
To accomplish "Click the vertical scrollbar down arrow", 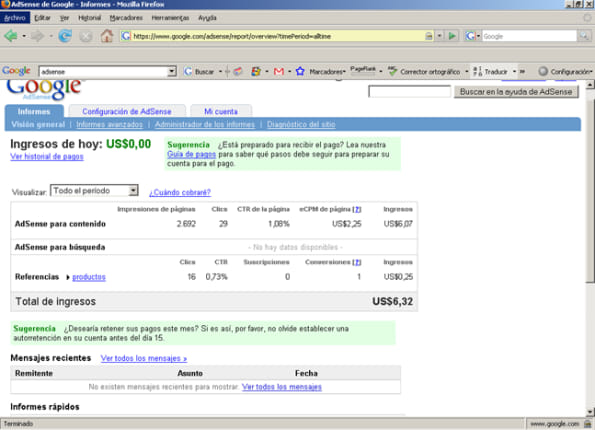I will click(x=590, y=412).
